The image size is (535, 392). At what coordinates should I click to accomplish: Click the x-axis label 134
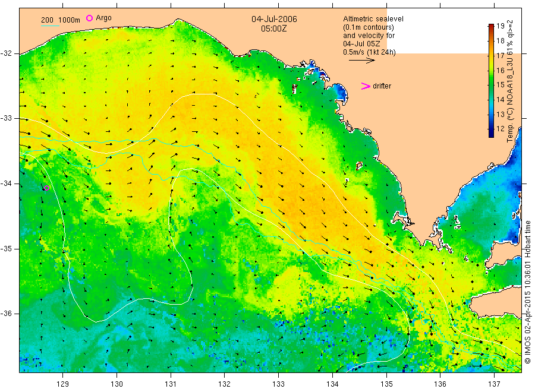click(x=332, y=384)
